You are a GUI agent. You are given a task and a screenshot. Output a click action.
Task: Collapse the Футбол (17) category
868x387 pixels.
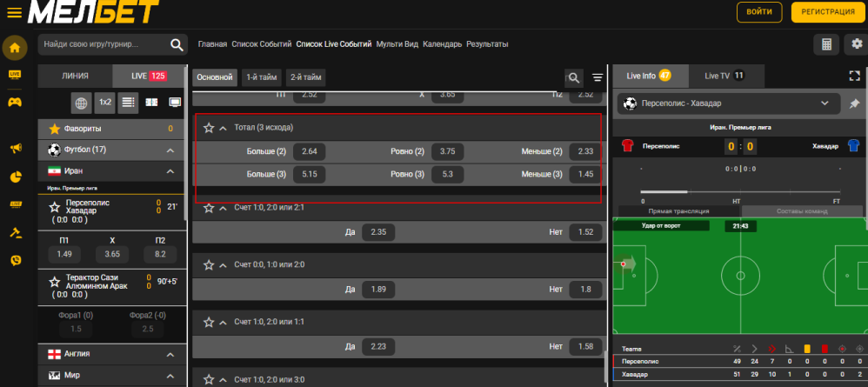click(x=170, y=150)
